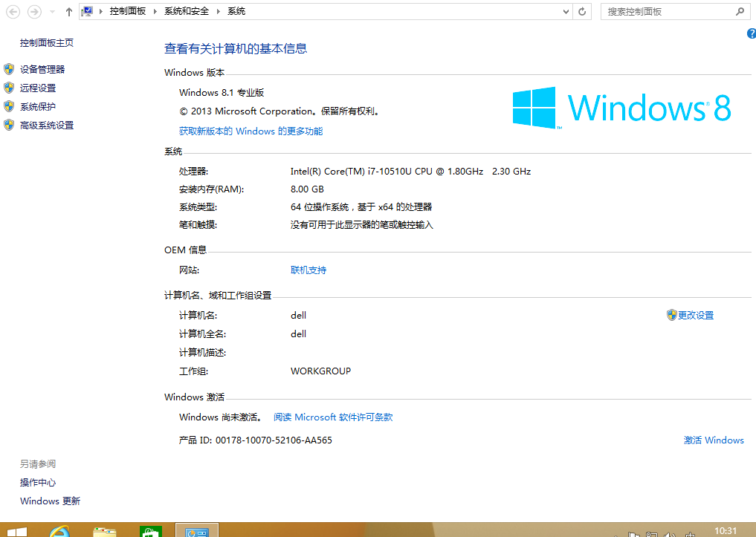The height and width of the screenshot is (537, 756).
Task: Select 系统 in the address breadcrumb
Action: pos(236,11)
